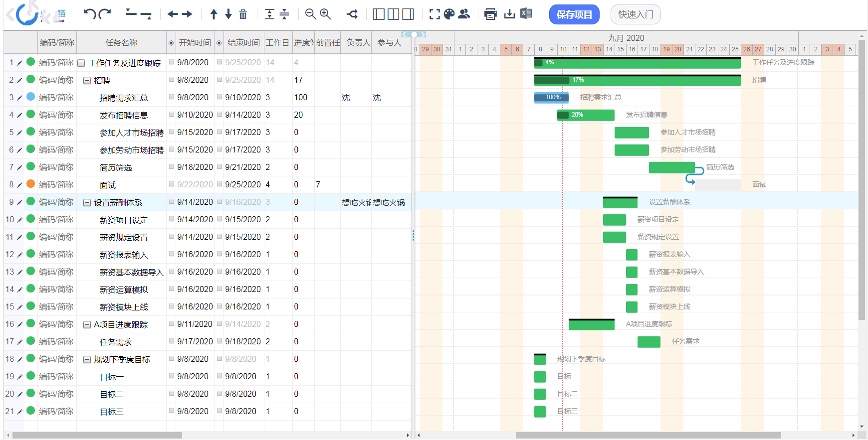The width and height of the screenshot is (868, 440).
Task: Zoom out the Gantt timeline
Action: click(310, 14)
